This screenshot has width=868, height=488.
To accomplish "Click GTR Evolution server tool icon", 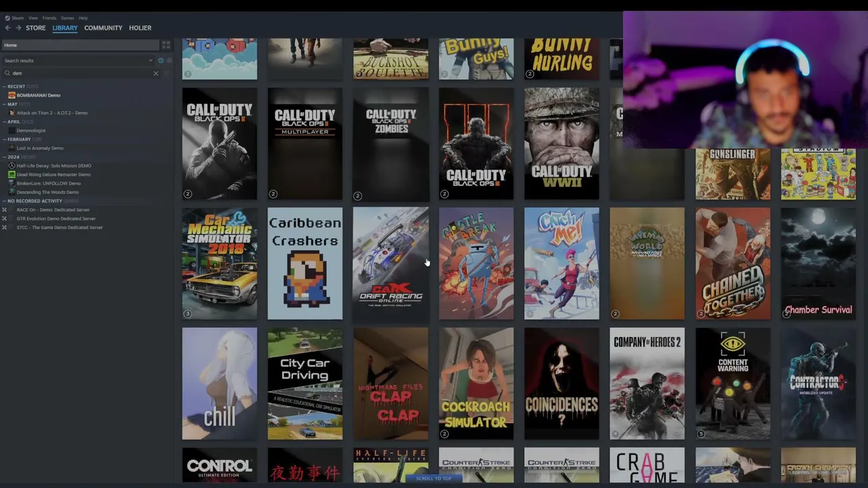I will 4,219.
